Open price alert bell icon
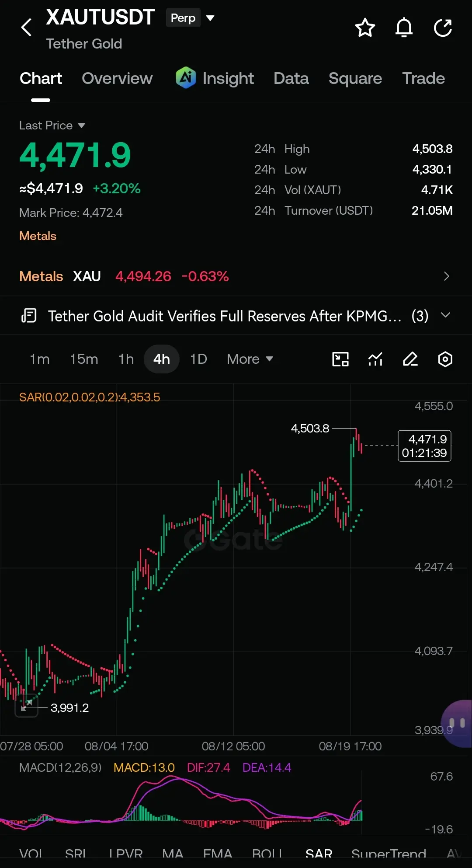The width and height of the screenshot is (472, 868). tap(404, 28)
